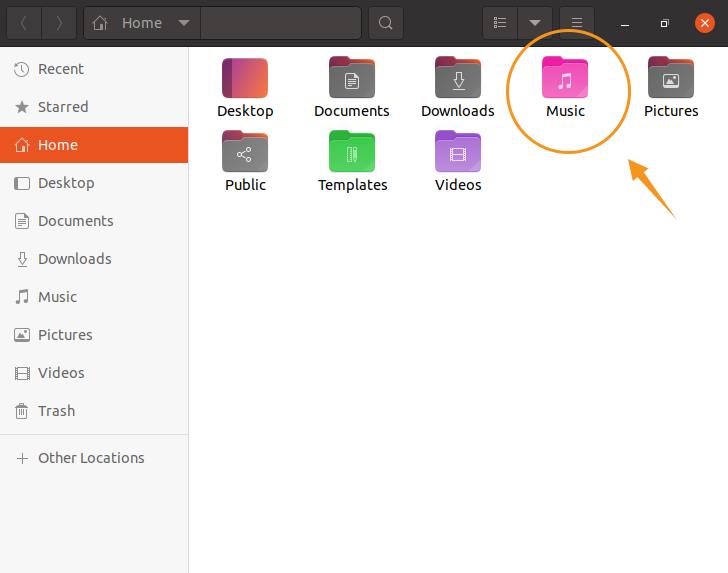Select the Public folder icon
Image resolution: width=728 pixels, height=573 pixels.
coord(245,151)
